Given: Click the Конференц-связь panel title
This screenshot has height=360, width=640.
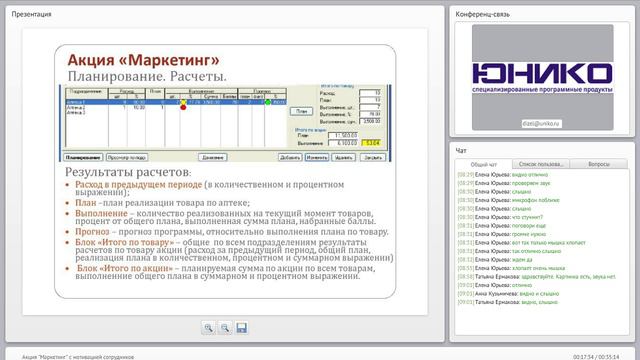Looking at the screenshot, I should (482, 14).
